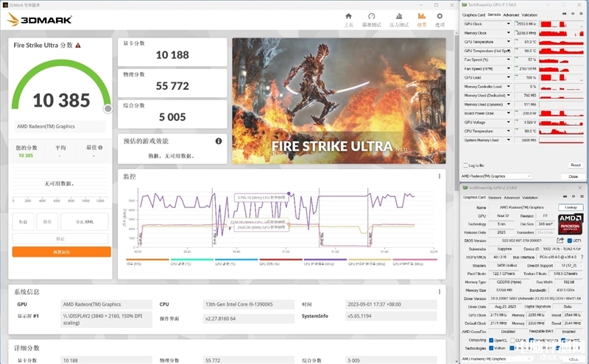Click the grey handle at the score gauge end
Viewport: 589px width, 364px height.
tap(107, 109)
